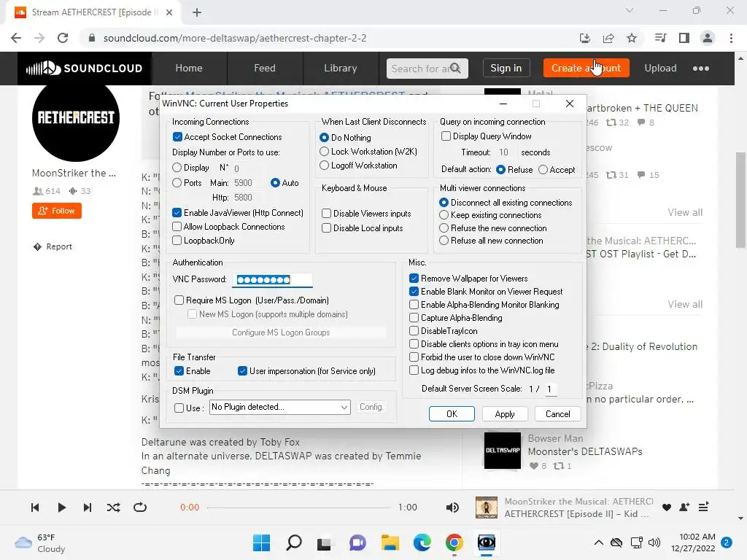Click the SoundCloud logo in header
Viewport: 747px width, 560px height.
[x=85, y=68]
